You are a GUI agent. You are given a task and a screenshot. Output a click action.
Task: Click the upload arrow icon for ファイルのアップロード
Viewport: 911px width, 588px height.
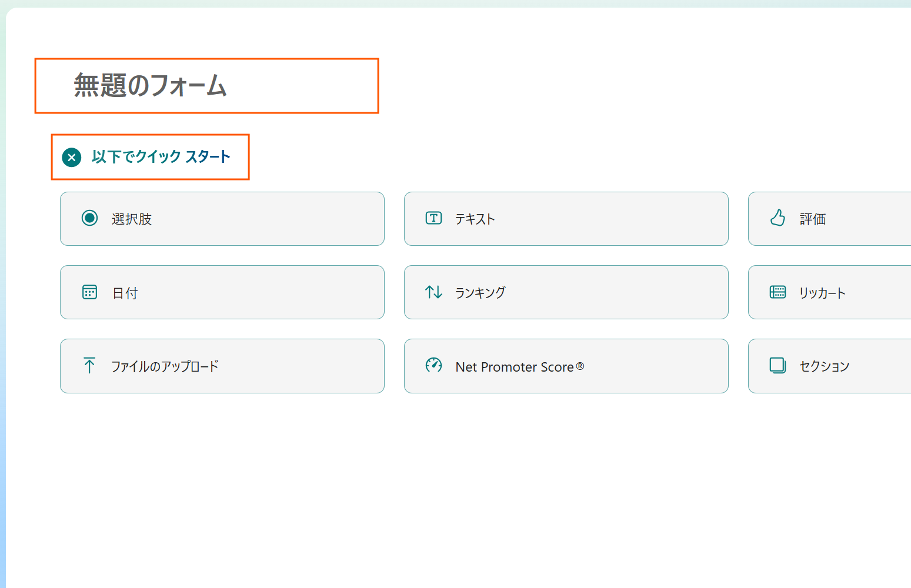(89, 366)
